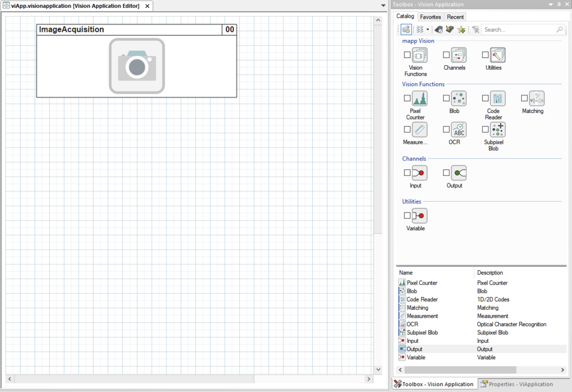This screenshot has width=572, height=392.
Task: Click the editor vertical scroll up arrow
Action: coord(378,21)
